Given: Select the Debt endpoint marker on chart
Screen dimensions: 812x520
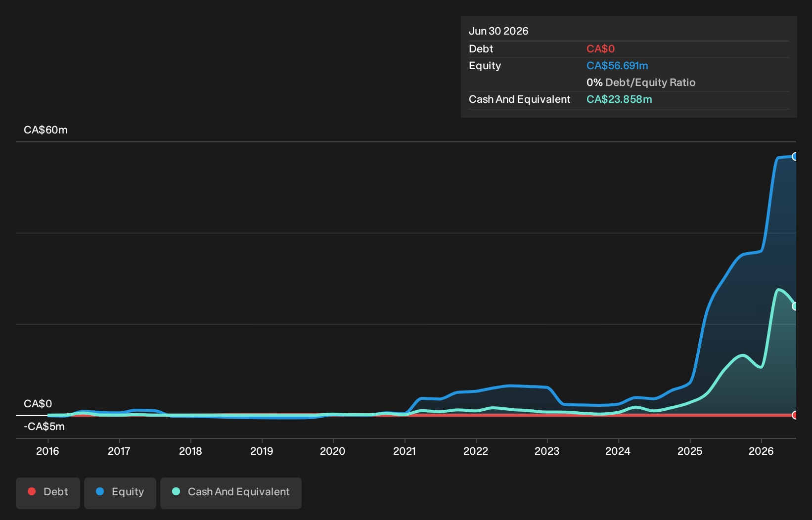Looking at the screenshot, I should (x=795, y=415).
